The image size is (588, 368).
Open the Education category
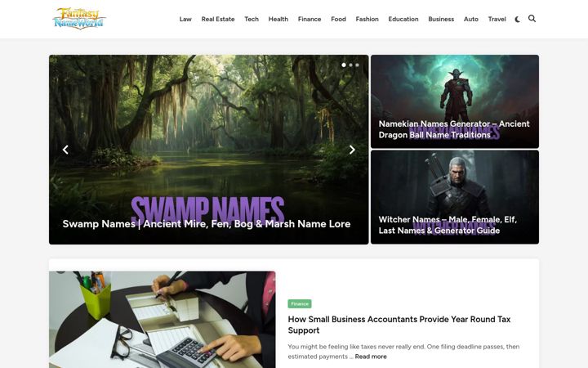[x=403, y=19]
